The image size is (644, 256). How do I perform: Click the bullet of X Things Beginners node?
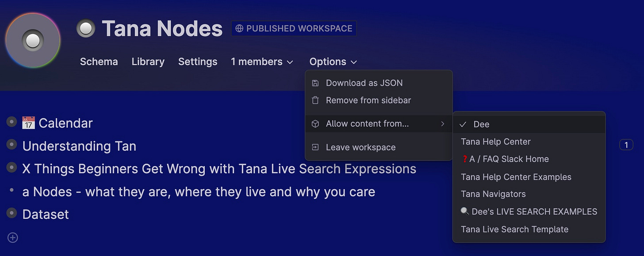click(12, 167)
